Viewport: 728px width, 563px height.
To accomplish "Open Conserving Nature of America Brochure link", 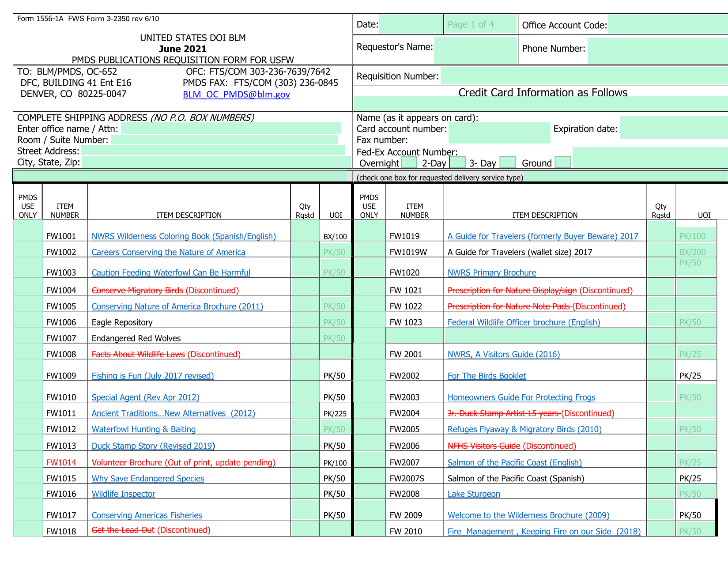I will point(177,306).
